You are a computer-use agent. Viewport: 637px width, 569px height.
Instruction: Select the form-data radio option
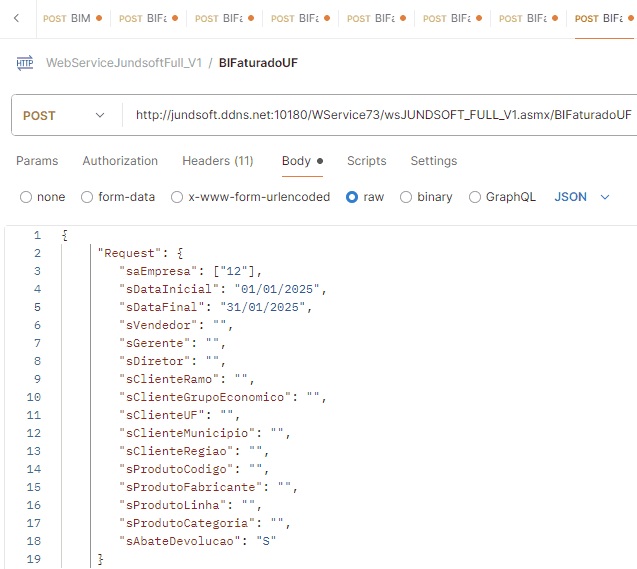click(87, 197)
